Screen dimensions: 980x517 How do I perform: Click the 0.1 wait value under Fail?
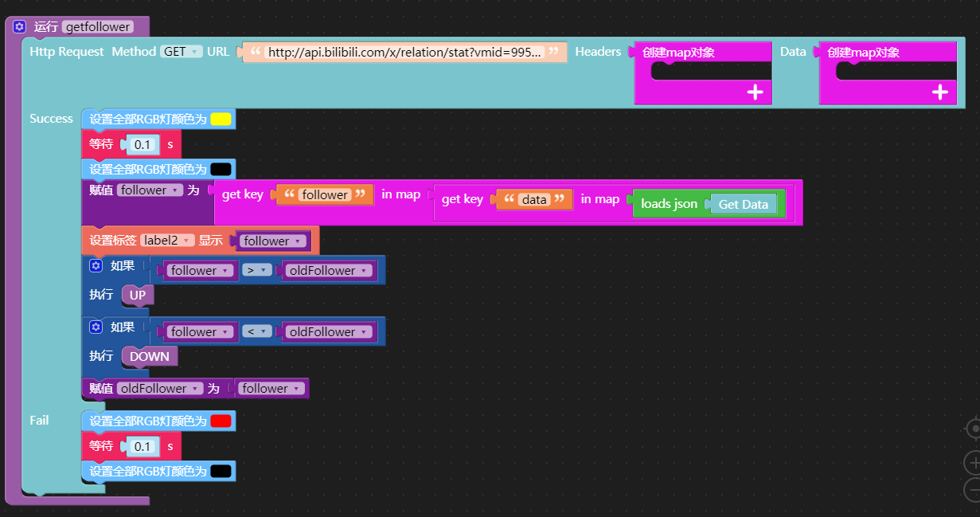click(x=143, y=446)
